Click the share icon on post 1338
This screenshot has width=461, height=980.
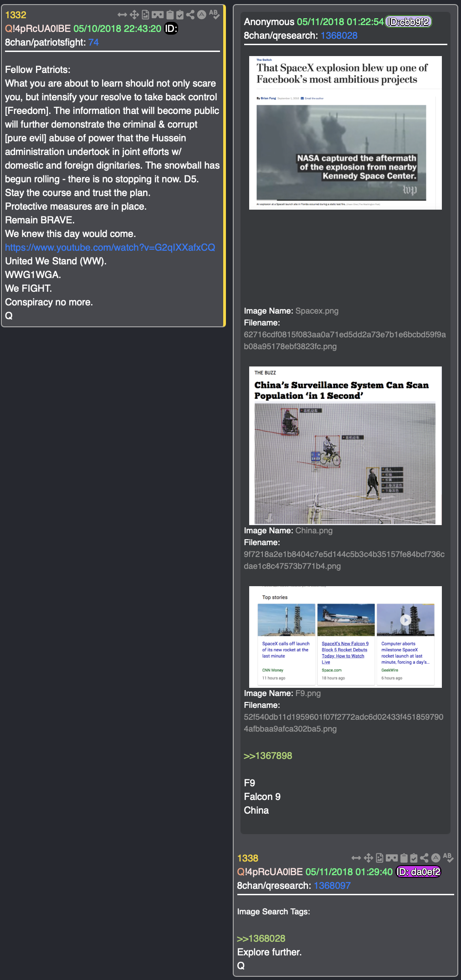tap(425, 858)
